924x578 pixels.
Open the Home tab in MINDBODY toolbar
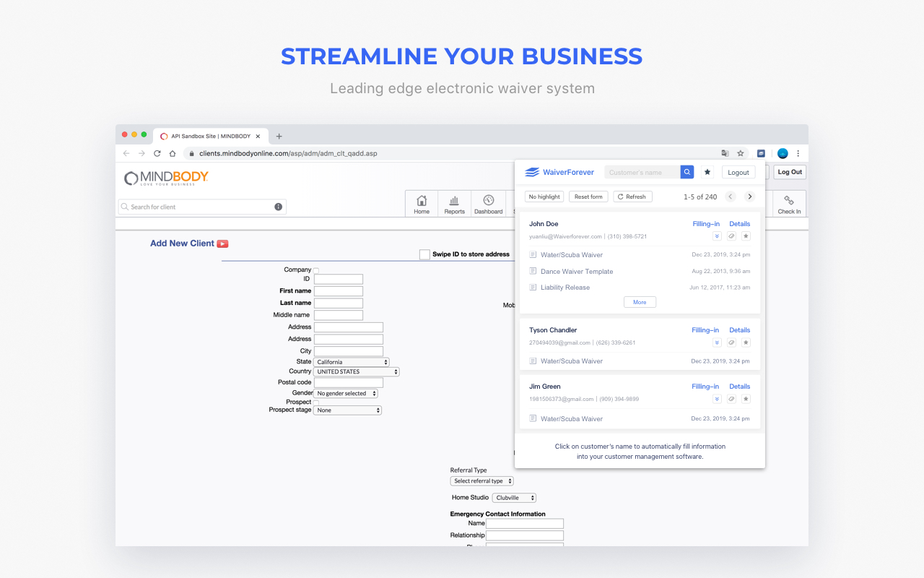(x=422, y=203)
